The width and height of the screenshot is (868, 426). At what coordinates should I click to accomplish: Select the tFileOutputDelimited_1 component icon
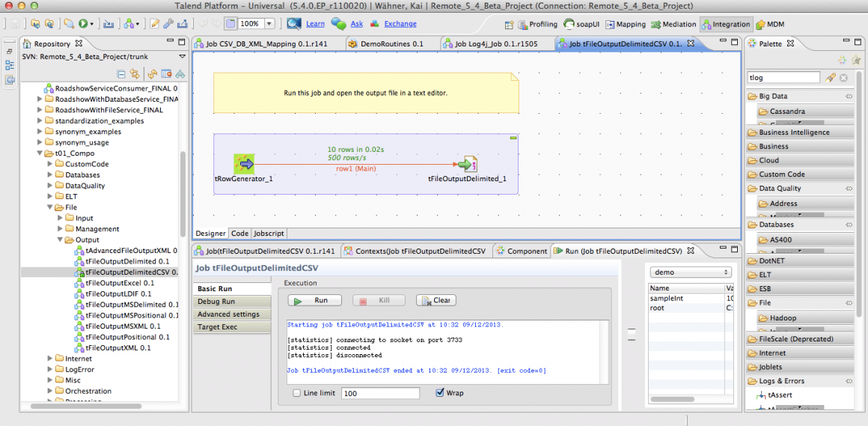point(468,164)
